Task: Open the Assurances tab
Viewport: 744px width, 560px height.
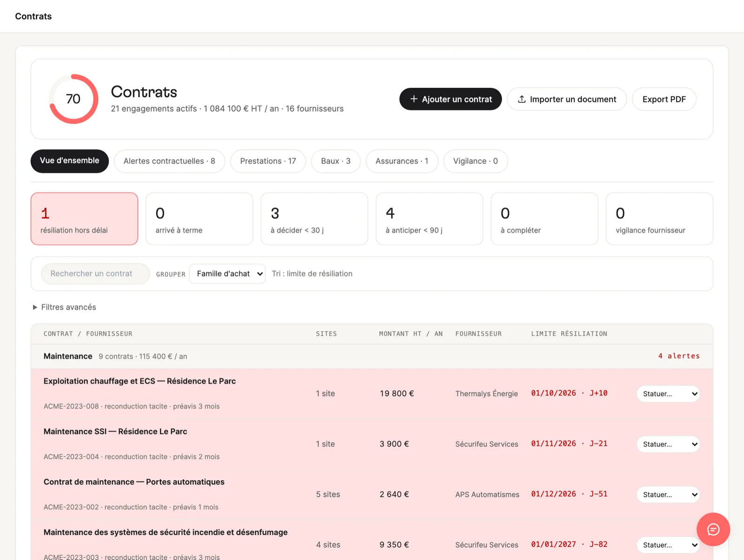Action: (402, 161)
